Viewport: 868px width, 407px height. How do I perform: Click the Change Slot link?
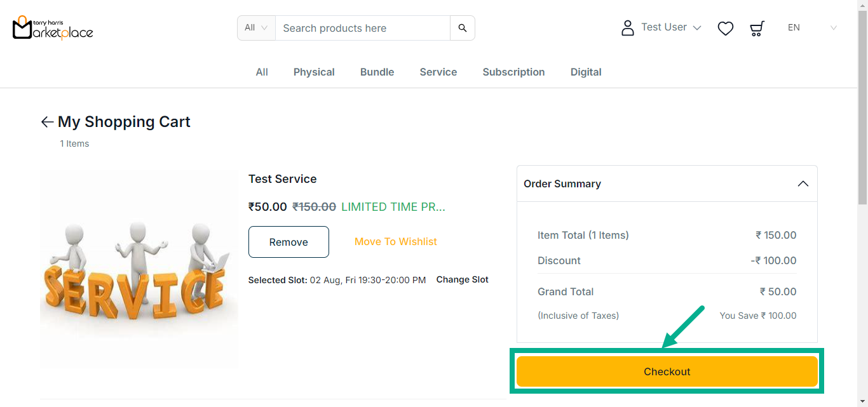pyautogui.click(x=462, y=279)
